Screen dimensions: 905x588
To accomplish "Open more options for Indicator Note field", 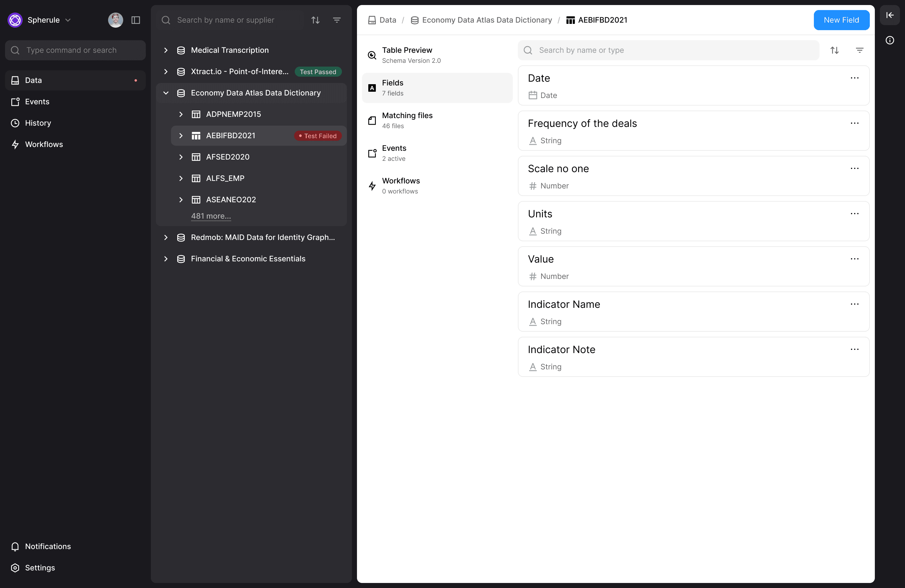I will tap(854, 349).
